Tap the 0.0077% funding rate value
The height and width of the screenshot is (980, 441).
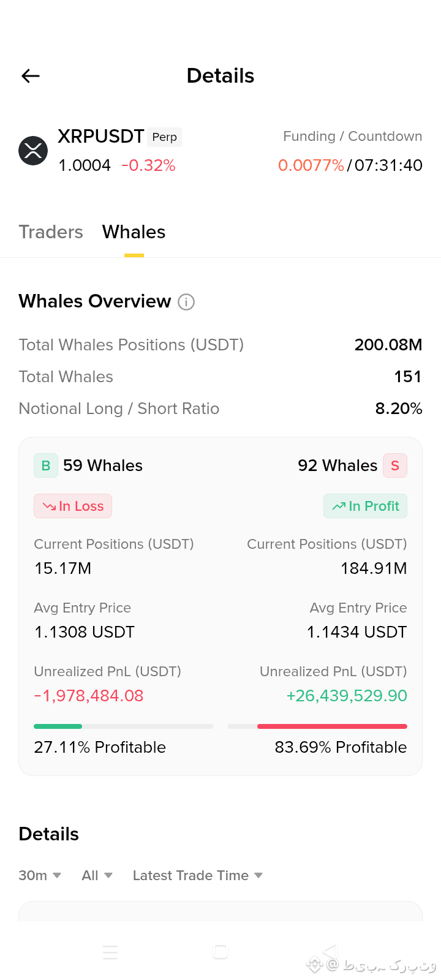[x=311, y=165]
